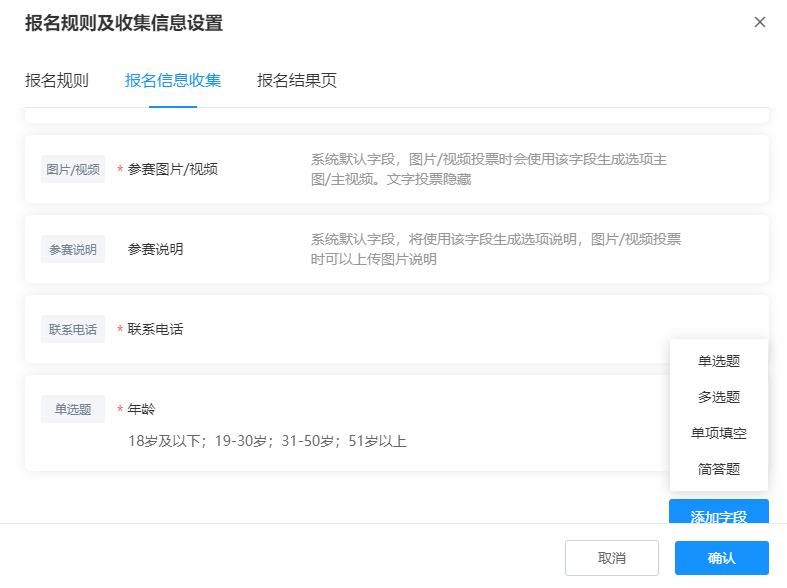Confirm settings with the 确认 button
The image size is (787, 588).
coord(721,558)
